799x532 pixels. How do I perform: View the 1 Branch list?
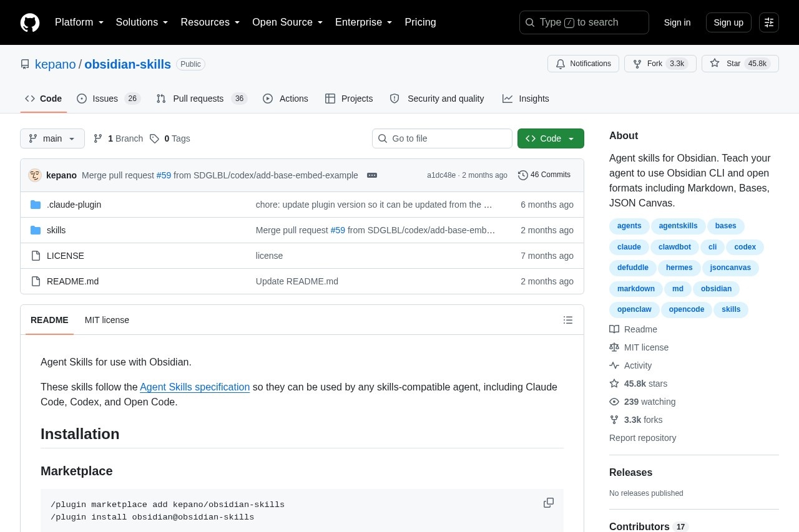118,138
